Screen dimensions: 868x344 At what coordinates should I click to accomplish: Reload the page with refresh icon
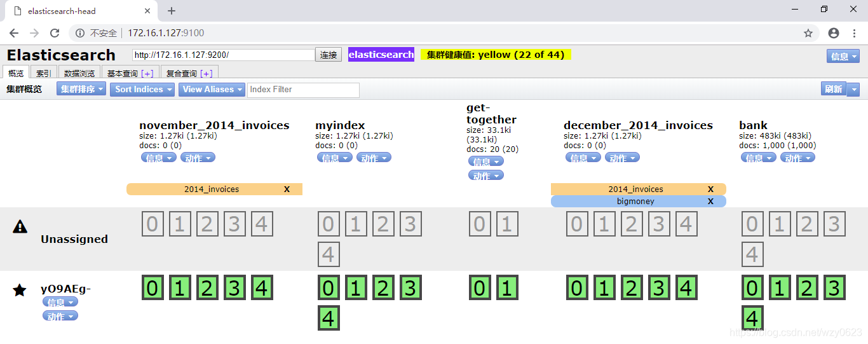(55, 33)
